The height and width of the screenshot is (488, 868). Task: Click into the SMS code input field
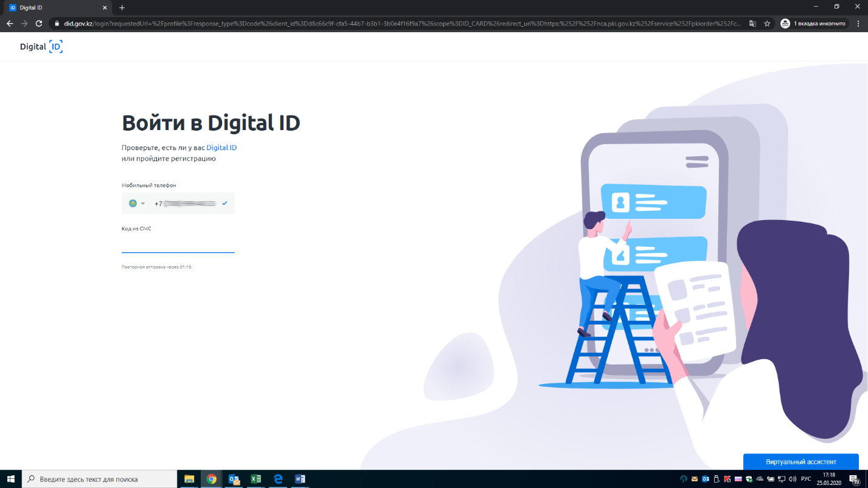[178, 244]
